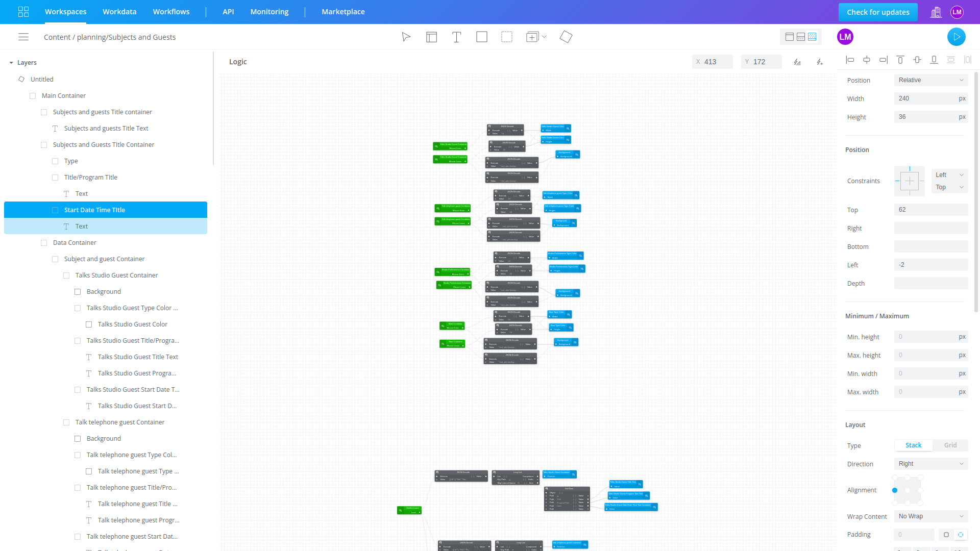Image resolution: width=980 pixels, height=551 pixels.
Task: Collapse the Layers tree section
Action: pyautogui.click(x=11, y=63)
